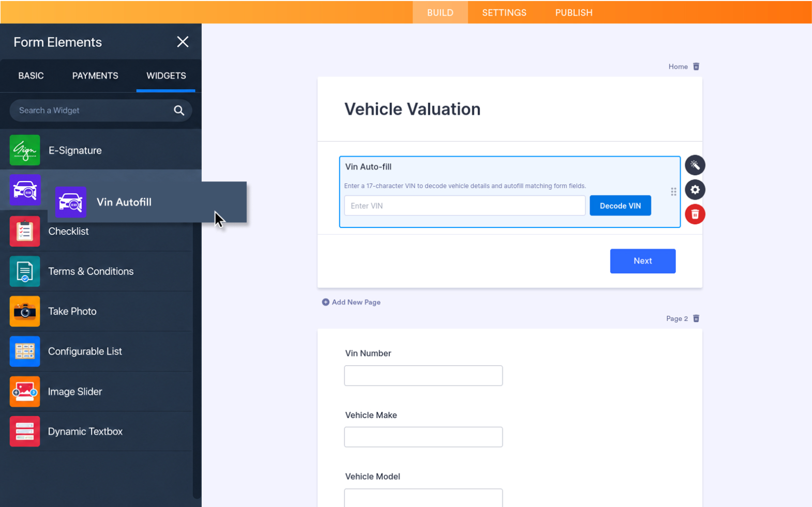The width and height of the screenshot is (812, 507).
Task: Delete Page 2 via trash icon
Action: tap(696, 318)
